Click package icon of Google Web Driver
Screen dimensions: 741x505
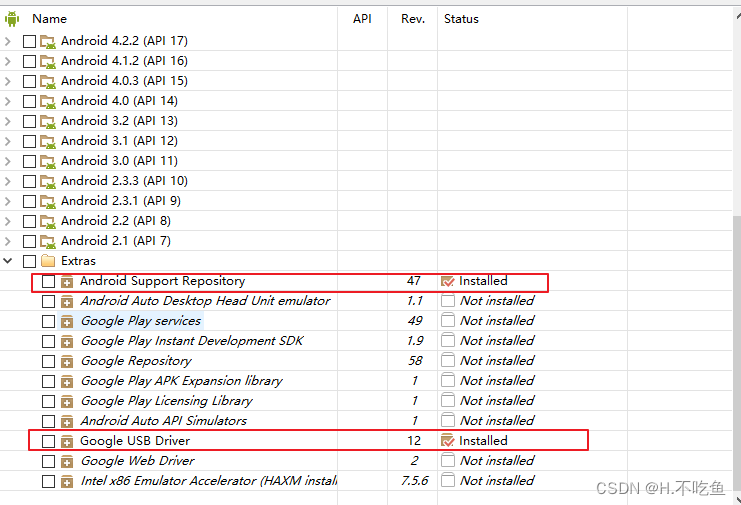(x=67, y=462)
